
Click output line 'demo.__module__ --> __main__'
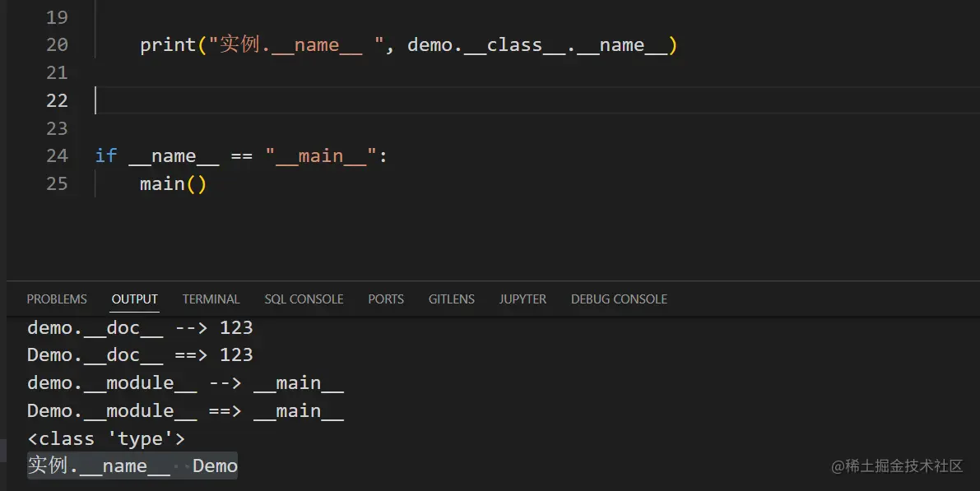coord(186,383)
